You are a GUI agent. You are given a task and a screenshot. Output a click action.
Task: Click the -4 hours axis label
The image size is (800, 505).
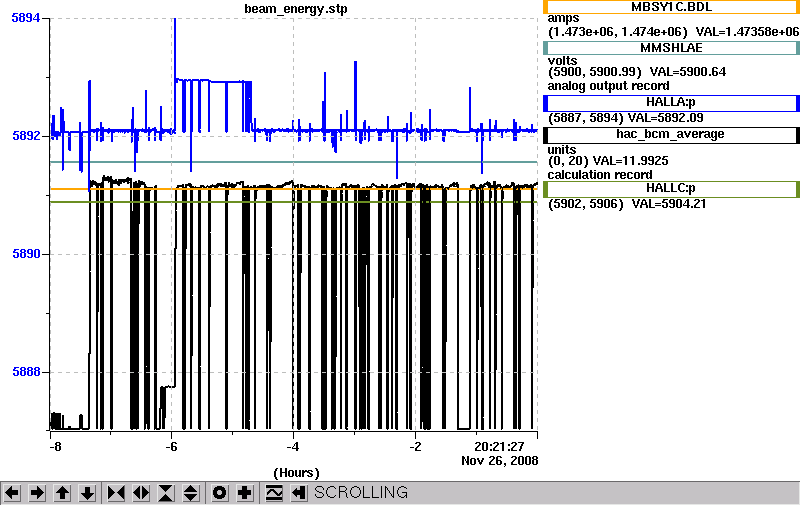coord(292,447)
